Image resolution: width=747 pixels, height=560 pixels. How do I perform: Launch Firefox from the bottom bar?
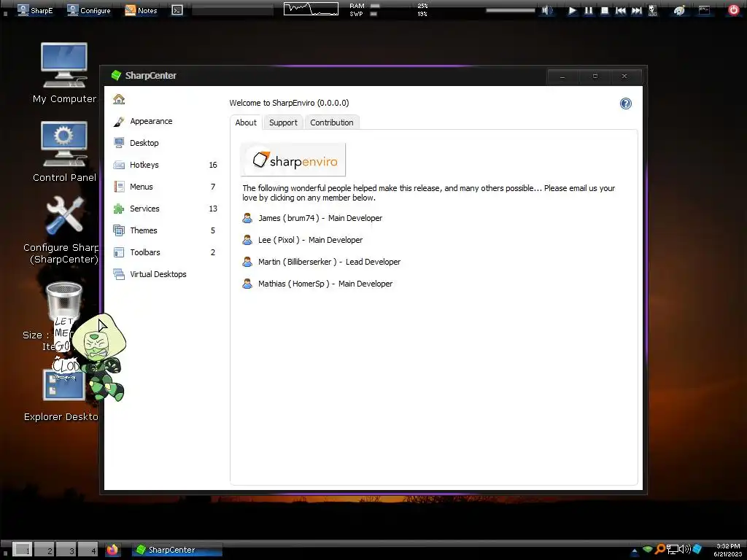tap(112, 550)
